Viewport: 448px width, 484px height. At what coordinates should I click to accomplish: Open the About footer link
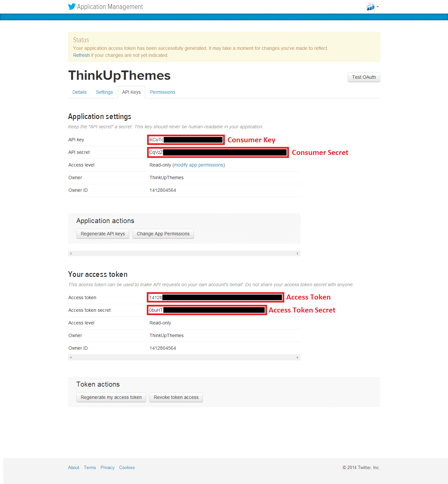(x=74, y=467)
